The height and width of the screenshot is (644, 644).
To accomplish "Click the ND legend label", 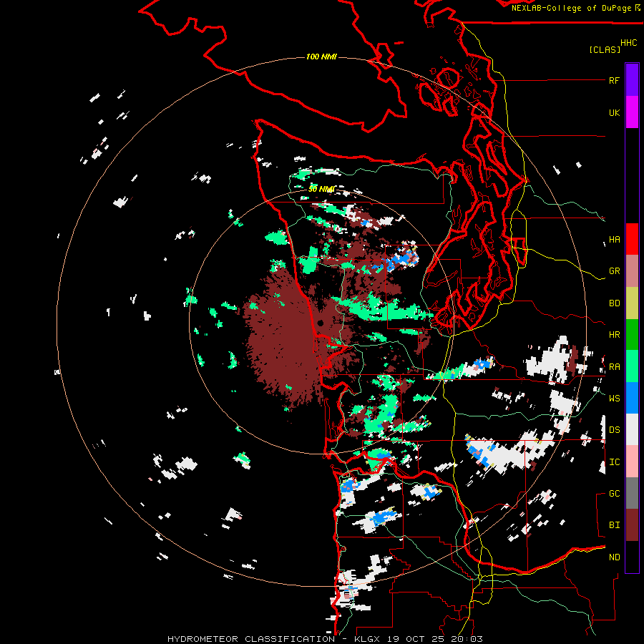I will [614, 557].
